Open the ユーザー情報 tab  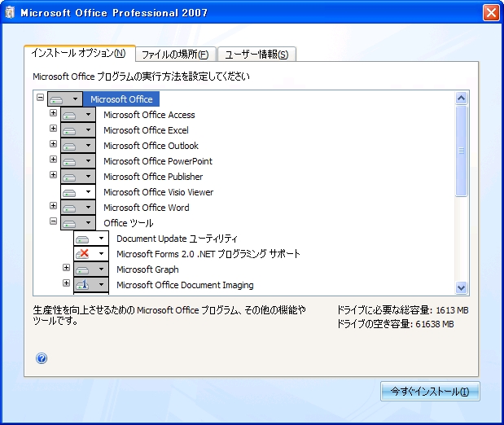click(256, 55)
